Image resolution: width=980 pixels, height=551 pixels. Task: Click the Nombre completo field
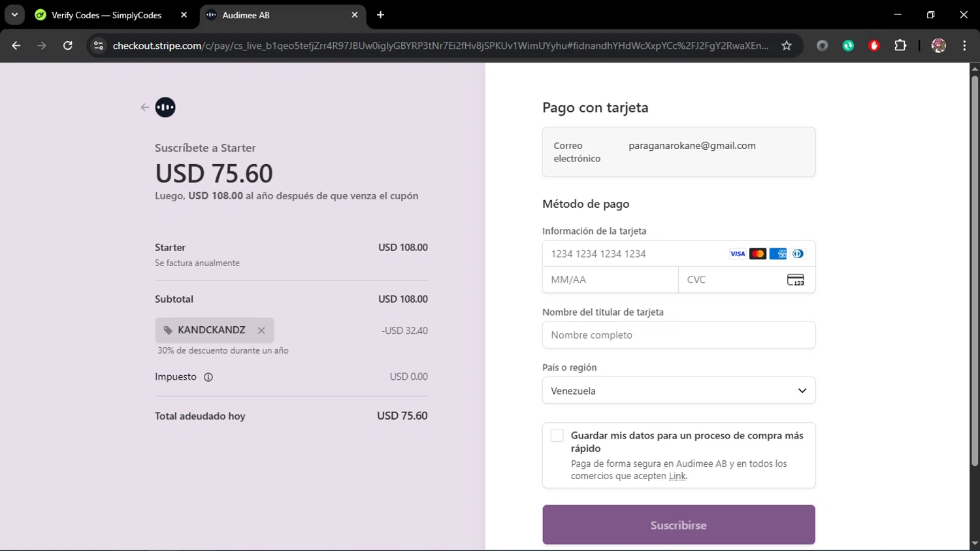[x=679, y=335]
